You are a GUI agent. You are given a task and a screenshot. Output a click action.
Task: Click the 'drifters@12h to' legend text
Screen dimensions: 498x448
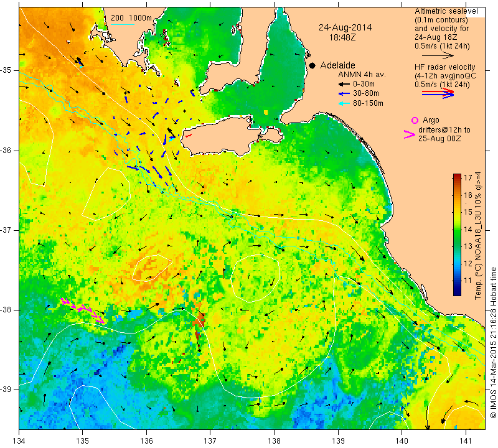click(x=444, y=130)
